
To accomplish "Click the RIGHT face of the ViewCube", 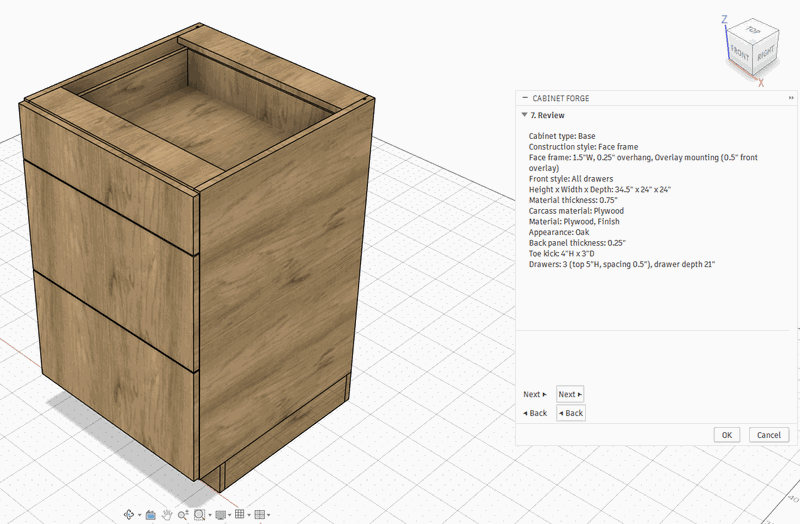I will coord(765,53).
